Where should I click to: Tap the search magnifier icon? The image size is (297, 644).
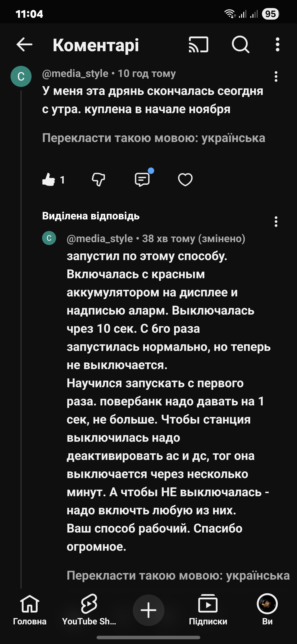(x=240, y=45)
